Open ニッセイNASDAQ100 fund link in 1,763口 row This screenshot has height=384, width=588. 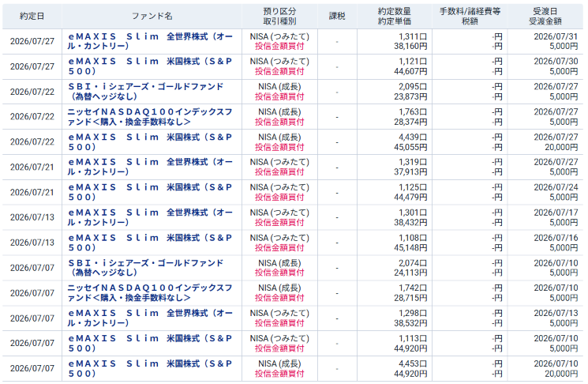tap(150, 117)
